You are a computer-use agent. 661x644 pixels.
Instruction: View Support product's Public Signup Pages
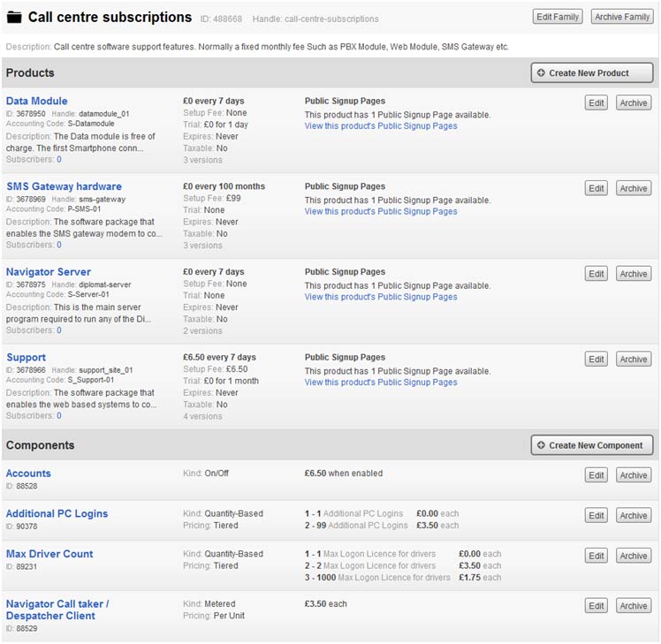[381, 383]
